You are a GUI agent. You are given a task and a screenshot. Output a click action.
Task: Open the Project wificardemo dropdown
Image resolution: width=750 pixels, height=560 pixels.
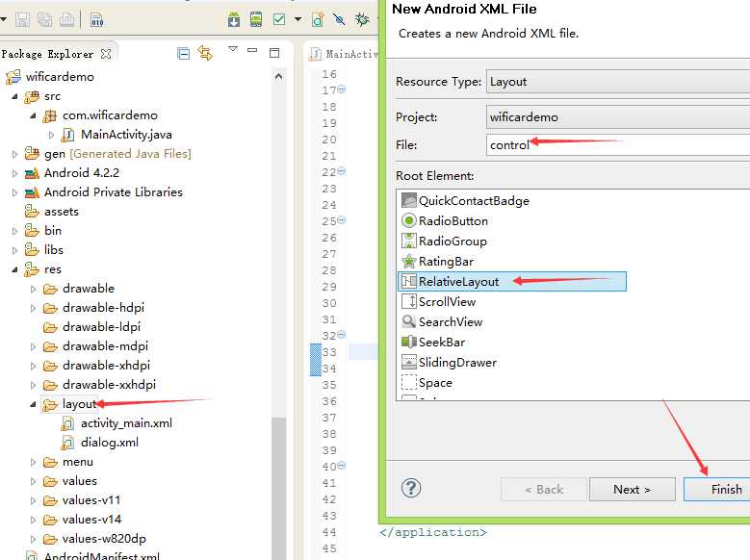[x=617, y=117]
